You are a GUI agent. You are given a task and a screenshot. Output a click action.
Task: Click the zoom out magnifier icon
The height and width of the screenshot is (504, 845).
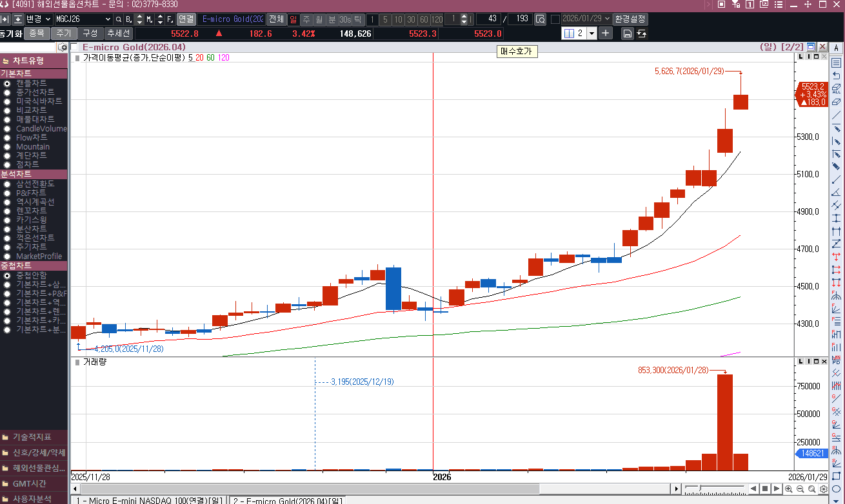800,489
